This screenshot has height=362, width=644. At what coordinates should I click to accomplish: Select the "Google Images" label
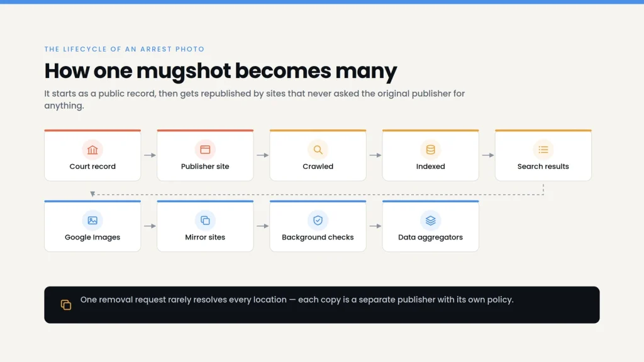(92, 237)
